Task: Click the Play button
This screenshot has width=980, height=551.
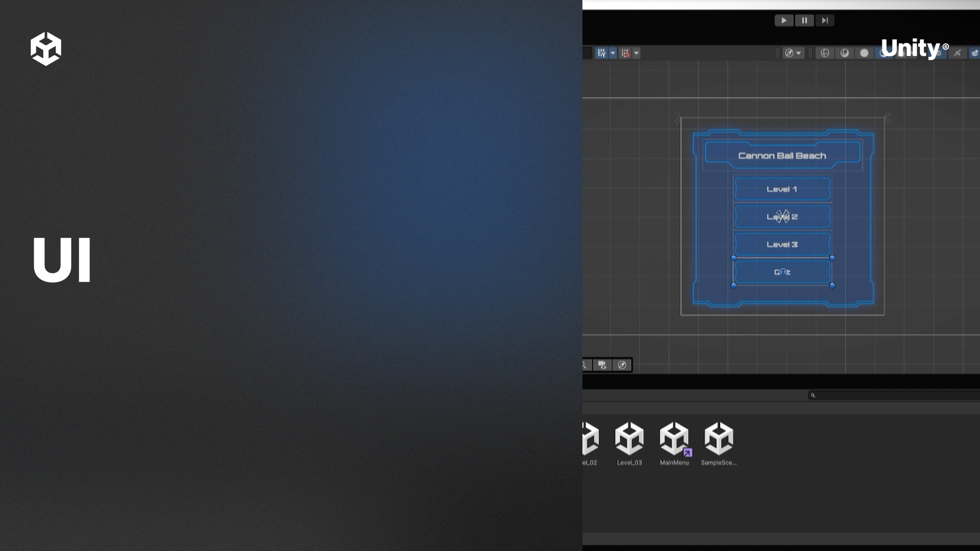Action: [x=784, y=20]
